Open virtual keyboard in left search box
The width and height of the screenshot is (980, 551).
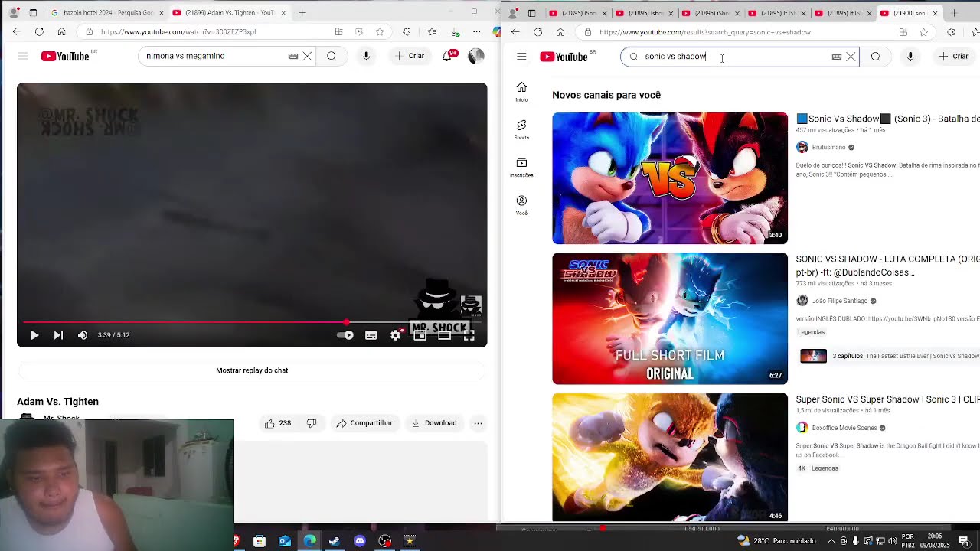click(x=293, y=56)
